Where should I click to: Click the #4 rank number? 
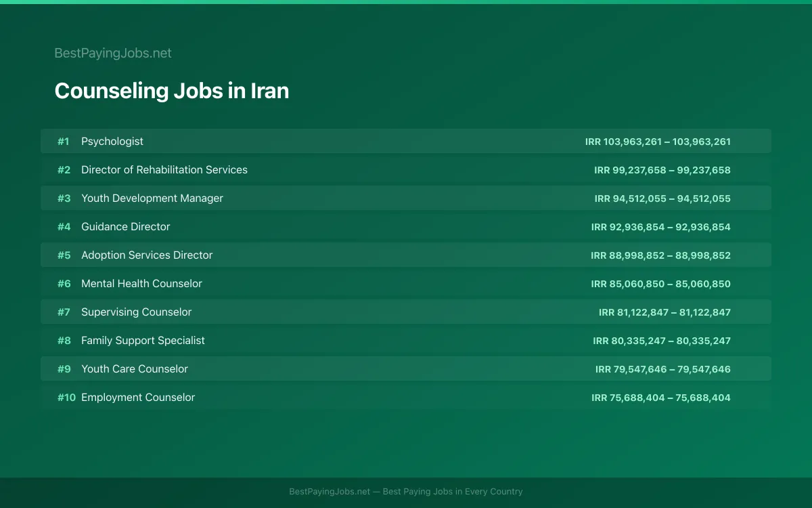(64, 227)
